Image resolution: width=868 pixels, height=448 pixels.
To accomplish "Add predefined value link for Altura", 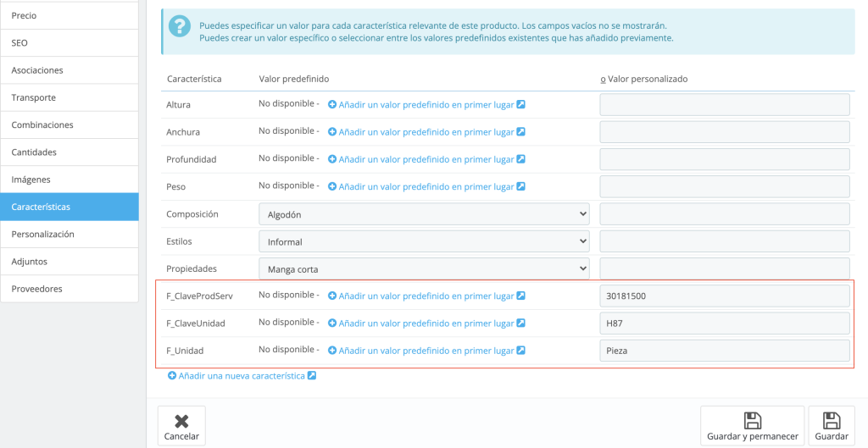I will tap(426, 104).
